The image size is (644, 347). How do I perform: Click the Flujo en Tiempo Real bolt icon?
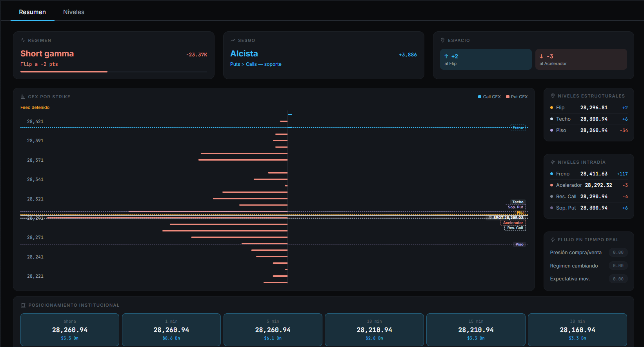(553, 240)
